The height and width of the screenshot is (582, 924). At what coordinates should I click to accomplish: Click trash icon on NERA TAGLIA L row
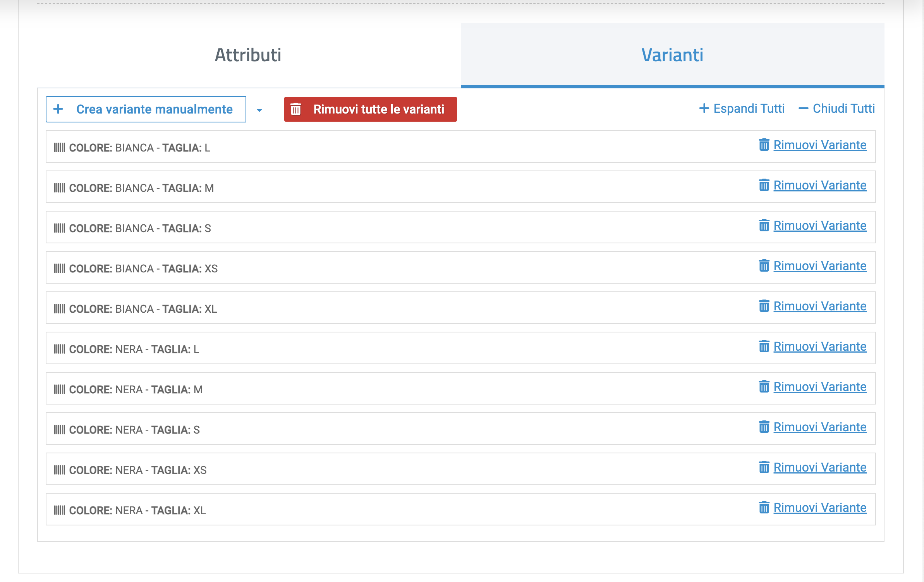pos(764,346)
